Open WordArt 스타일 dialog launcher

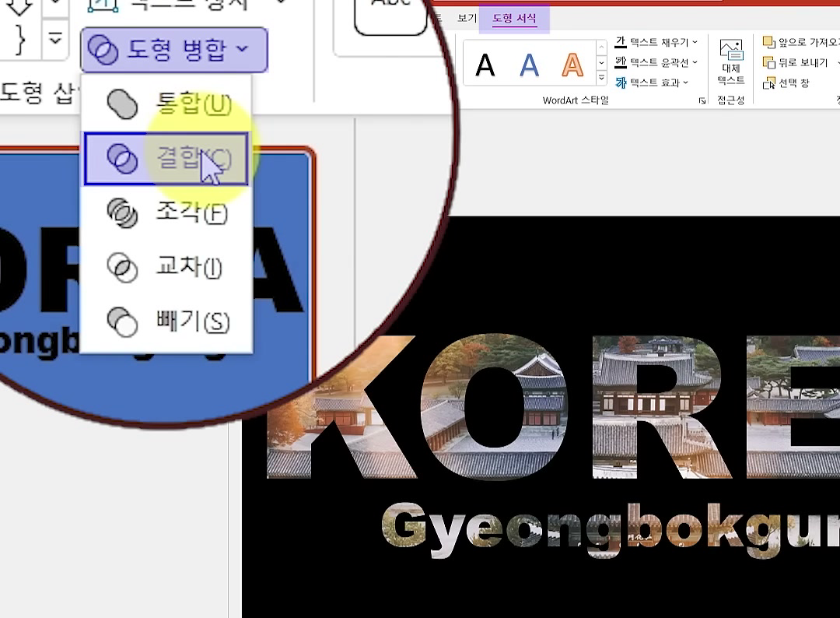pos(702,100)
